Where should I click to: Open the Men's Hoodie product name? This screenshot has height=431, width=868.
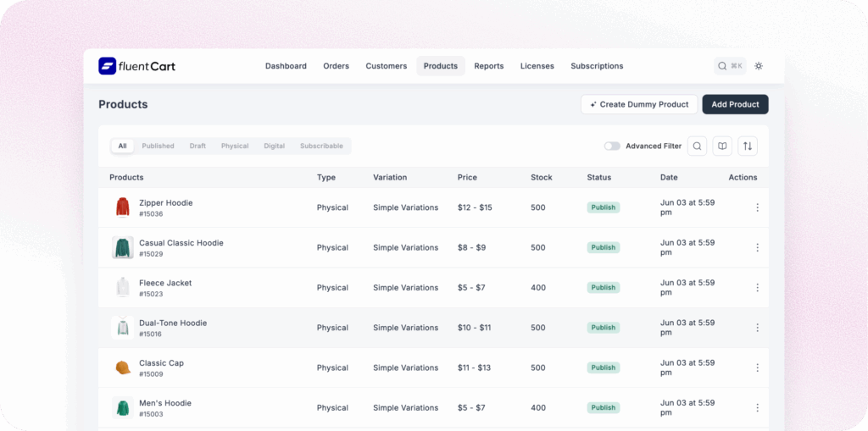tap(165, 403)
